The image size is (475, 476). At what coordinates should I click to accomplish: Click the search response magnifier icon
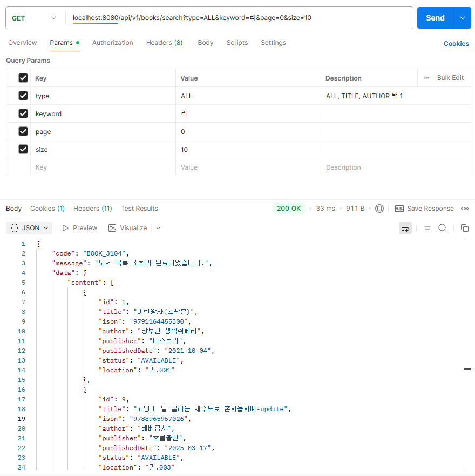pyautogui.click(x=442, y=228)
